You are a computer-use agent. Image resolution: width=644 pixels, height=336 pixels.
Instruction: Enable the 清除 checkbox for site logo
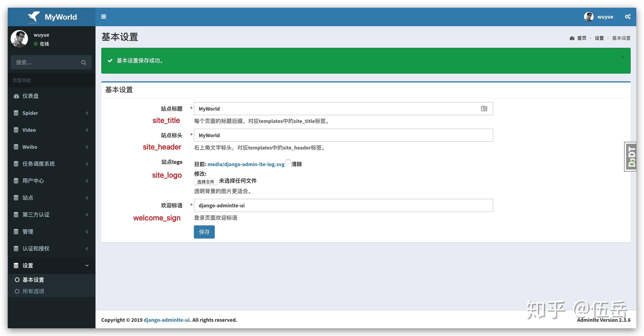click(x=288, y=162)
